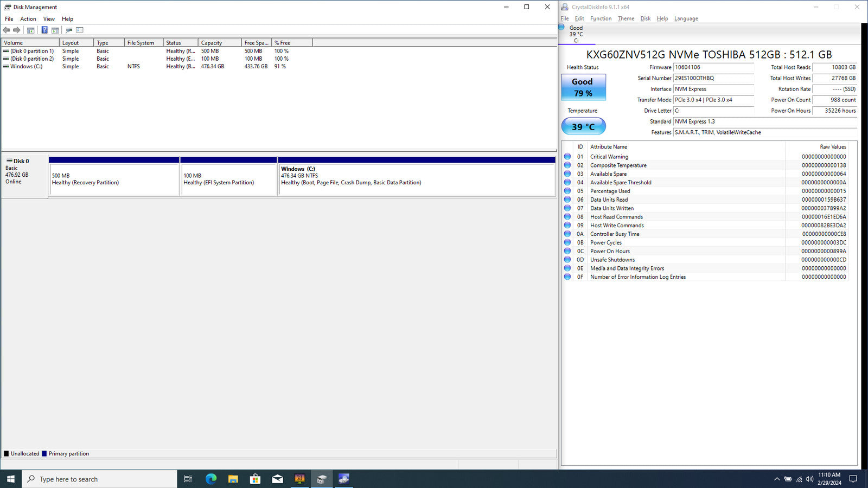Click the Serial Number field
Viewport: 868px width, 488px height.
[x=713, y=78]
